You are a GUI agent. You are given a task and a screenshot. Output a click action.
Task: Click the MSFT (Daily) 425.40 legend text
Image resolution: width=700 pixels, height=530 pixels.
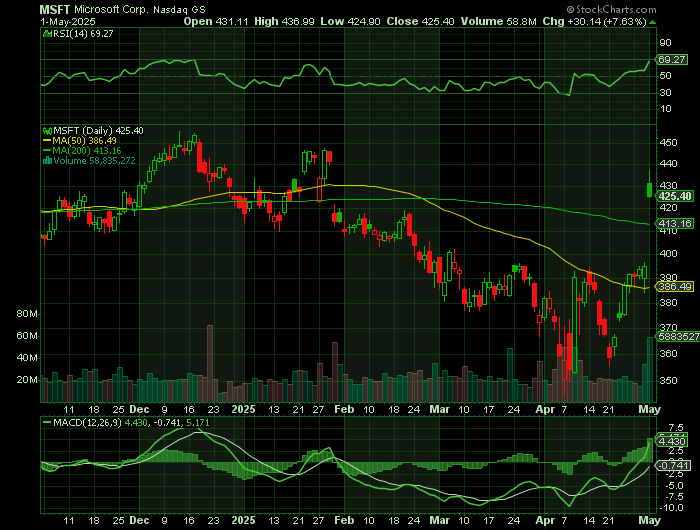[99, 131]
